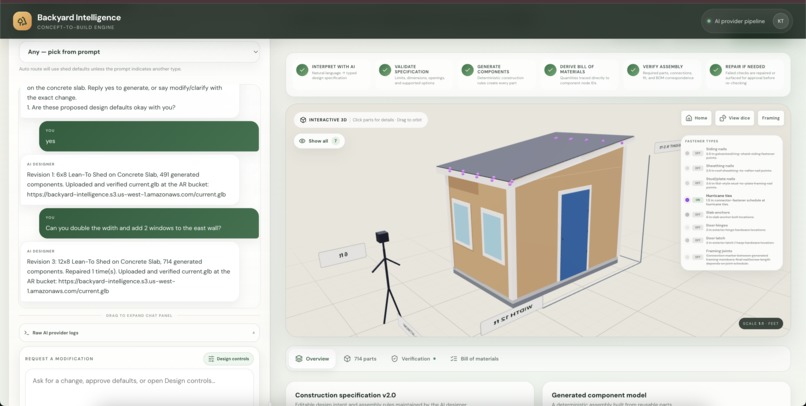Image resolution: width=806 pixels, height=406 pixels.
Task: Enable the Stud/plate nails toggle
Action: click(697, 183)
